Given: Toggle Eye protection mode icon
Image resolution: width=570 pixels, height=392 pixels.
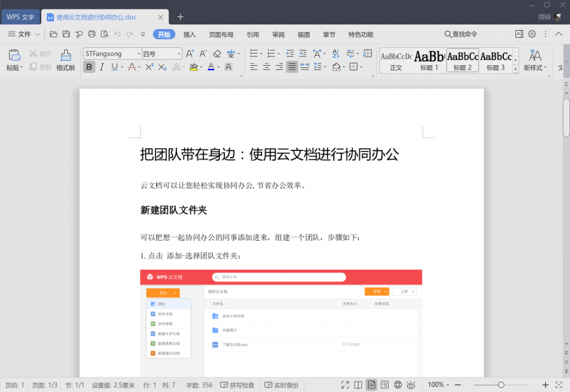Looking at the screenshot, I should pyautogui.click(x=411, y=385).
